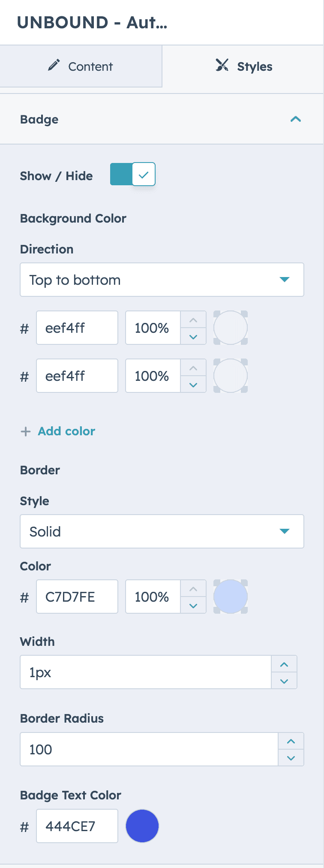Screen dimensions: 324x868
Task: Click the brush icon on the Styles tab
Action: point(222,66)
